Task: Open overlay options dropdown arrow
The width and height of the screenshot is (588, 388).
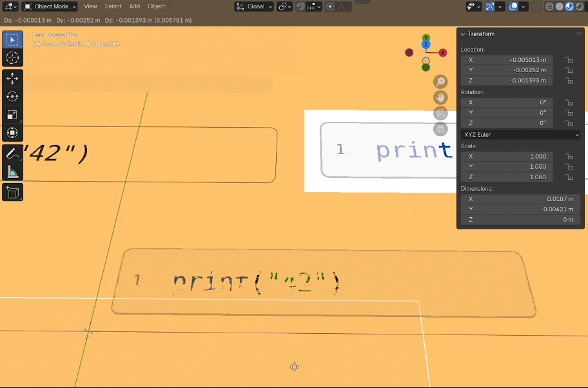Action: [523, 6]
